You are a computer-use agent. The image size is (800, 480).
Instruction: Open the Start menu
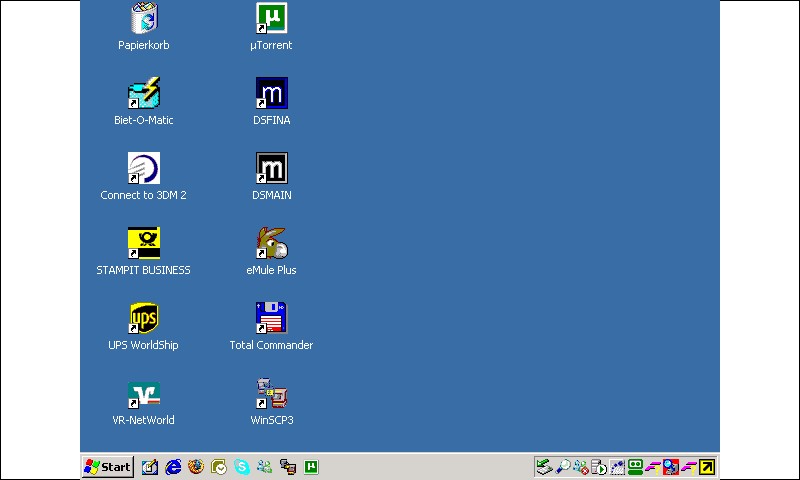click(x=108, y=467)
